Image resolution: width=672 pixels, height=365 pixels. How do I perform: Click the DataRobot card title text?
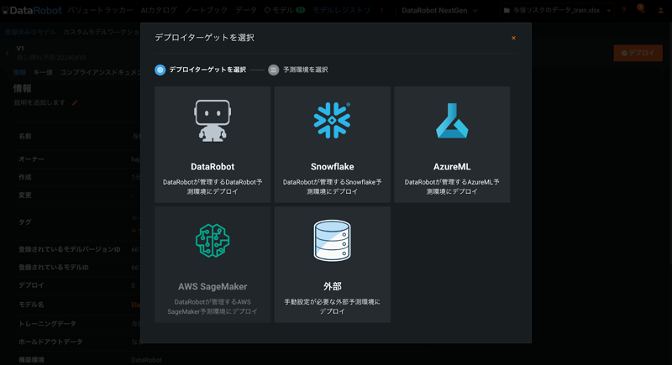(x=213, y=167)
